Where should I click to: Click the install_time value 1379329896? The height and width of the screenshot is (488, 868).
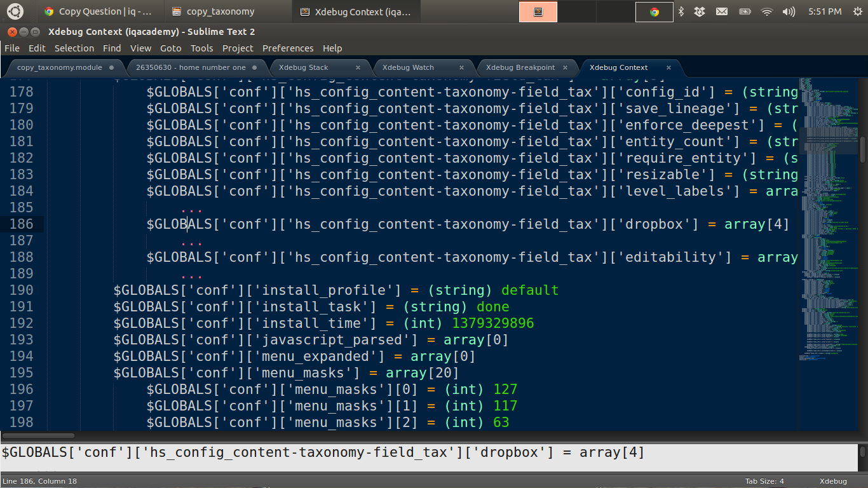pyautogui.click(x=493, y=323)
